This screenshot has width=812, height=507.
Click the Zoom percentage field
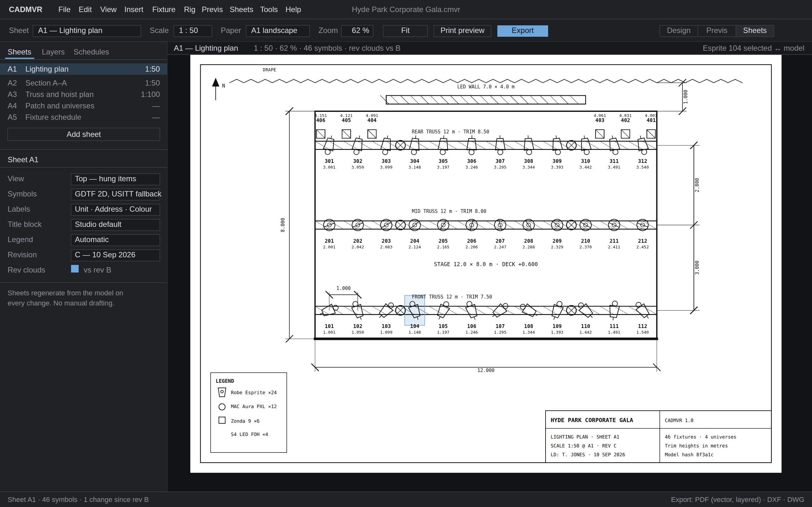pyautogui.click(x=357, y=30)
